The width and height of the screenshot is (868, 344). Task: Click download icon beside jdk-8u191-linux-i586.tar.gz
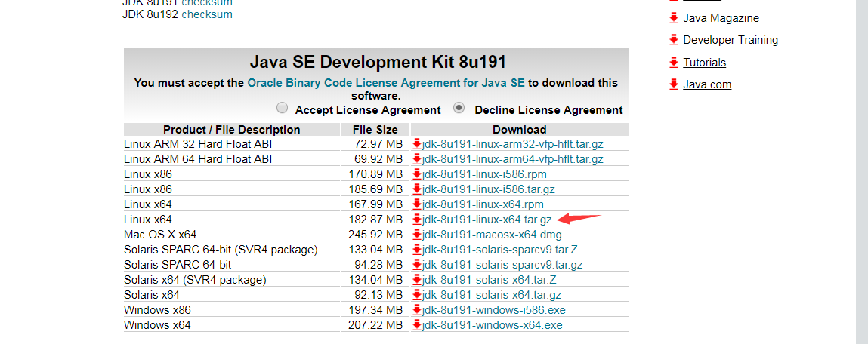(x=418, y=189)
